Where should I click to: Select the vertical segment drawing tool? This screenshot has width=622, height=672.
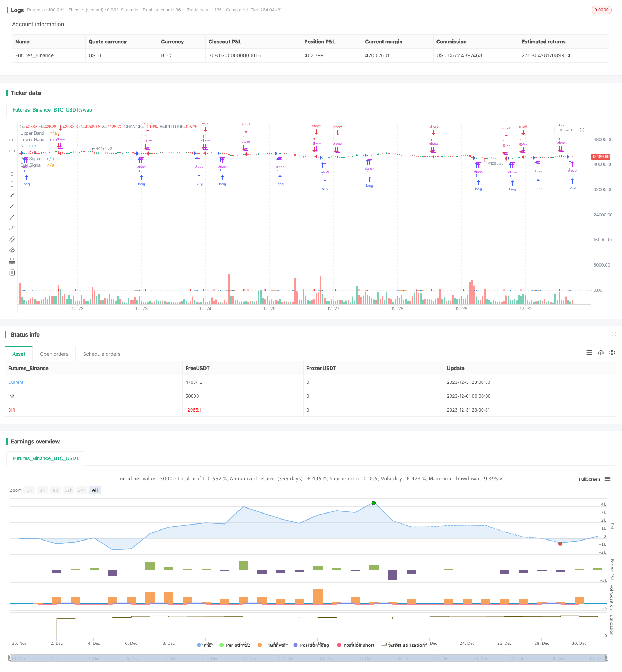pyautogui.click(x=12, y=184)
